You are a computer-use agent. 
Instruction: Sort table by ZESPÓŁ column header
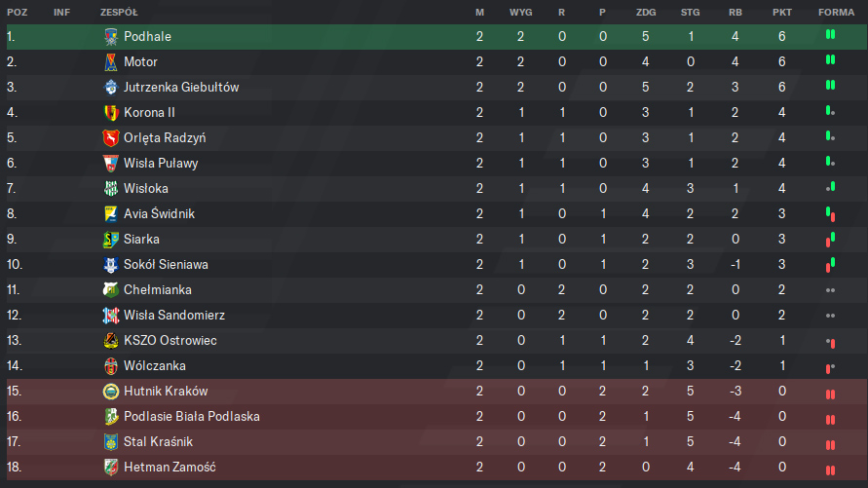click(x=119, y=12)
